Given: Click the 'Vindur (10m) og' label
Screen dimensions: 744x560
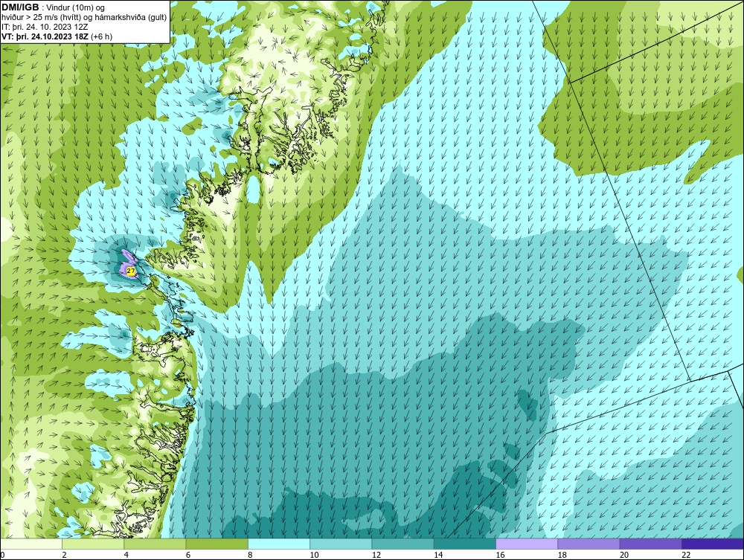Looking at the screenshot, I should coord(76,7).
